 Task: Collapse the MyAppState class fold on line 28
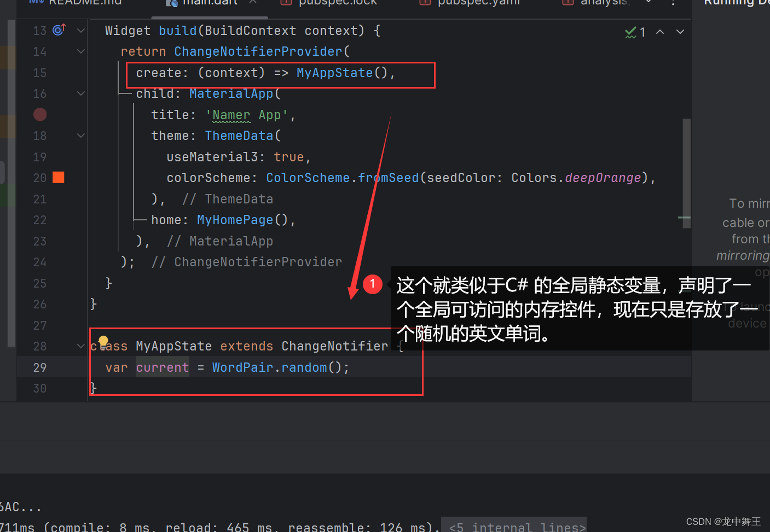(x=81, y=346)
